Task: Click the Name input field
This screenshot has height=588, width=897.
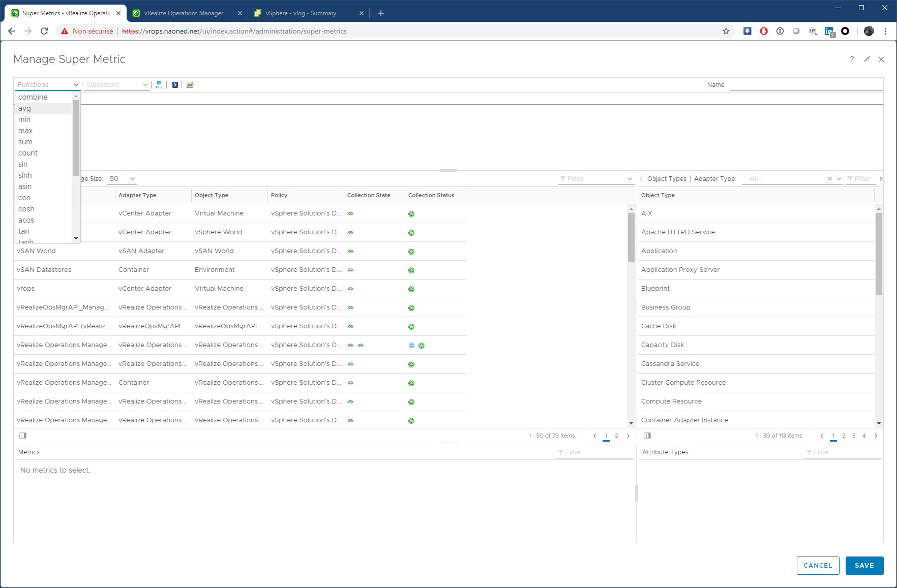Action: pyautogui.click(x=805, y=85)
